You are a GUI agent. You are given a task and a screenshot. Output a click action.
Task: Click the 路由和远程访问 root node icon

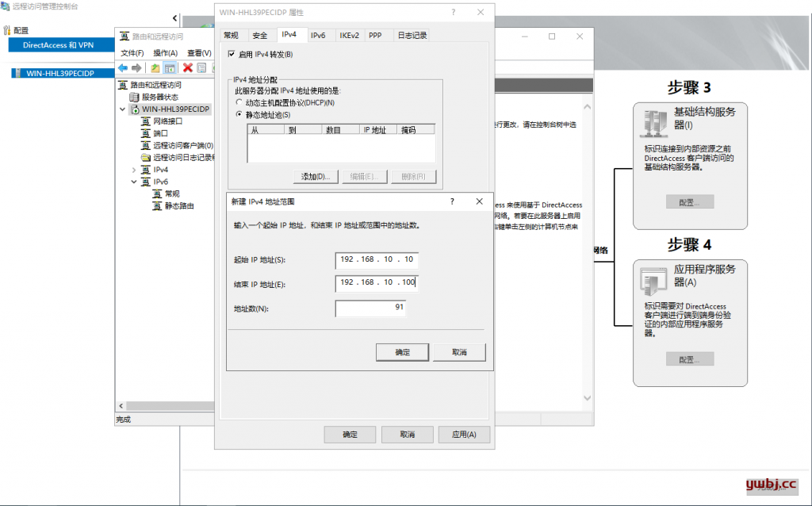tap(123, 85)
